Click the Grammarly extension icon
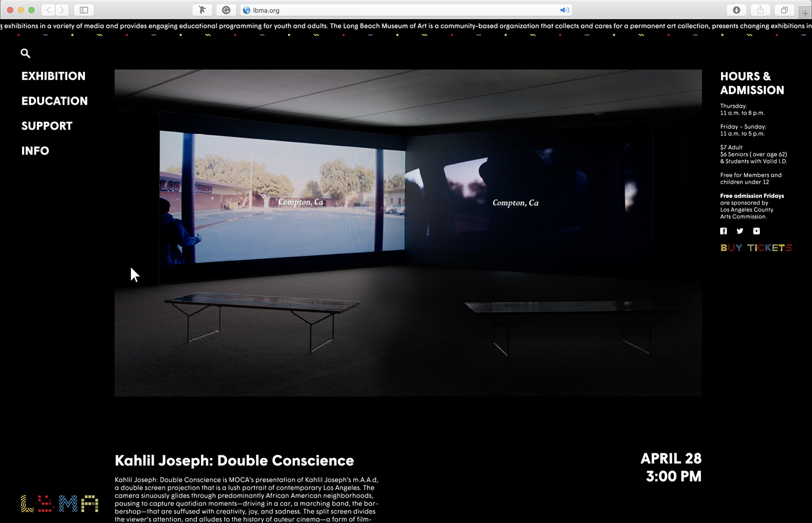This screenshot has height=523, width=812. point(226,10)
